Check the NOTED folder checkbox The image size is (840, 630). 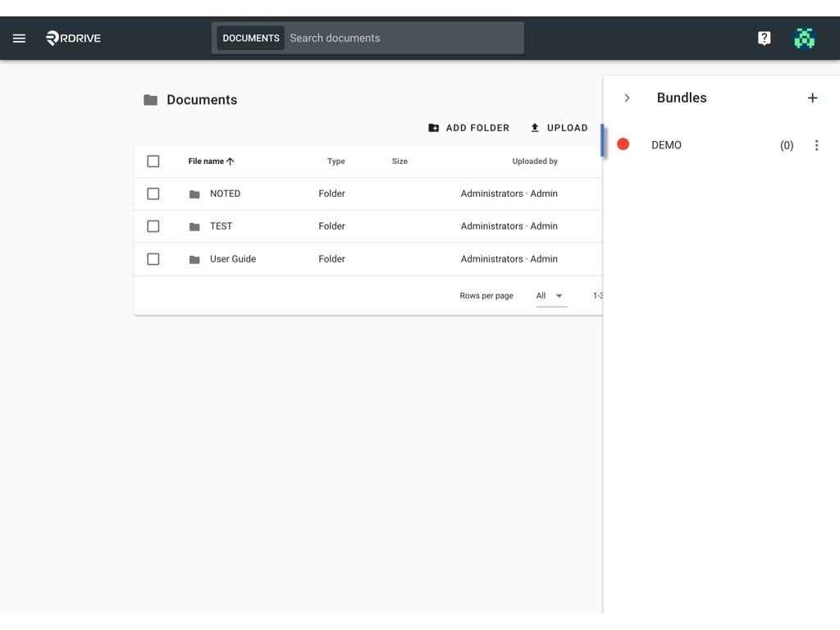pos(153,194)
